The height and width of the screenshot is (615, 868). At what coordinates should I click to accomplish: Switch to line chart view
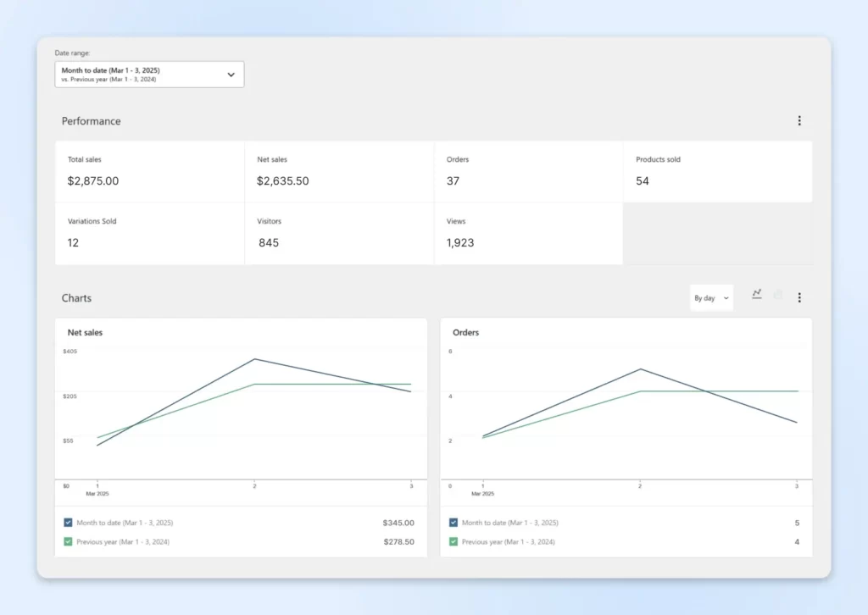click(x=756, y=295)
